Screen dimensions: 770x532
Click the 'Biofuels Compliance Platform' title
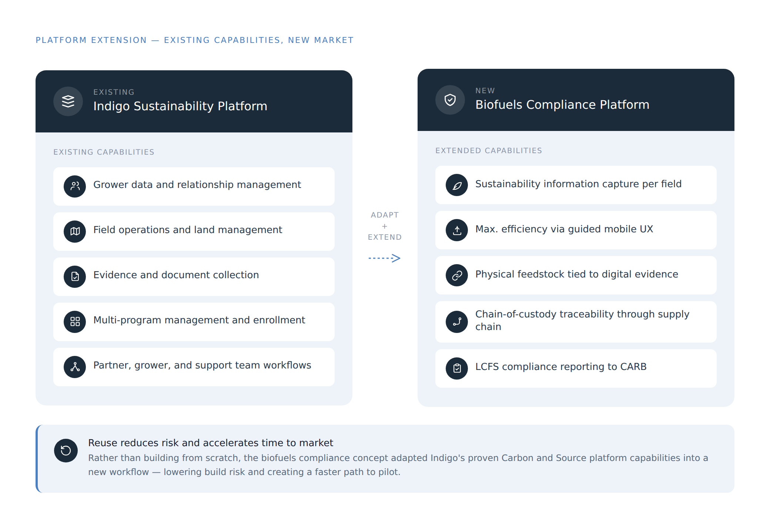562,105
